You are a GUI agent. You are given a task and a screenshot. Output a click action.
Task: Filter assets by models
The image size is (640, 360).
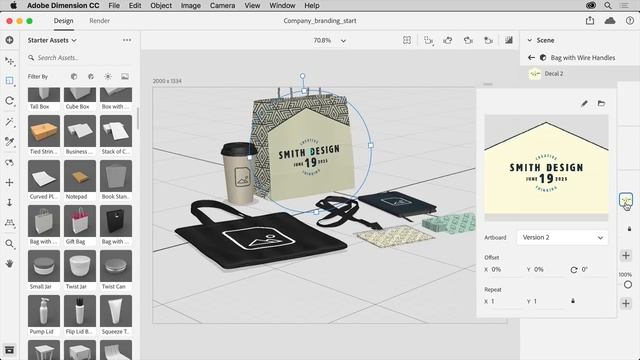coord(74,76)
